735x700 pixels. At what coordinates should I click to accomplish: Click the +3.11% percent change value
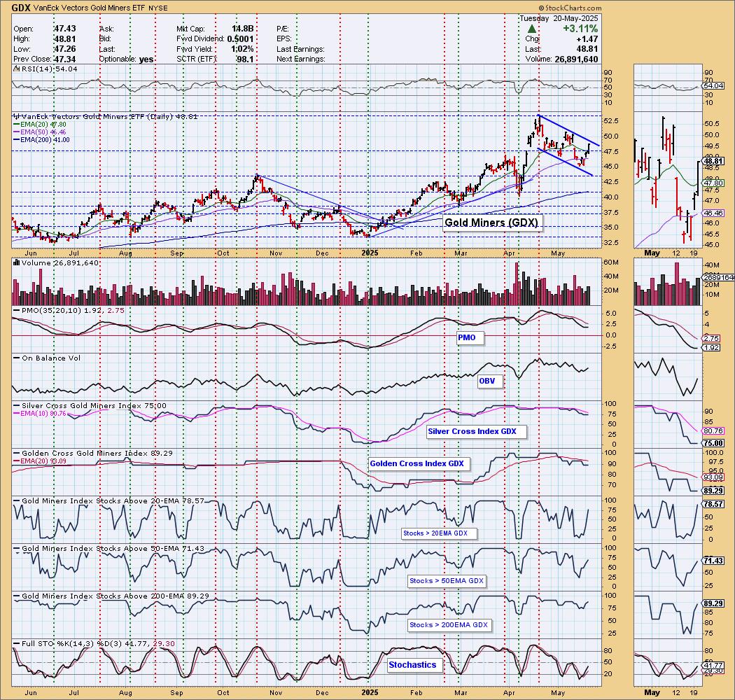(580, 29)
